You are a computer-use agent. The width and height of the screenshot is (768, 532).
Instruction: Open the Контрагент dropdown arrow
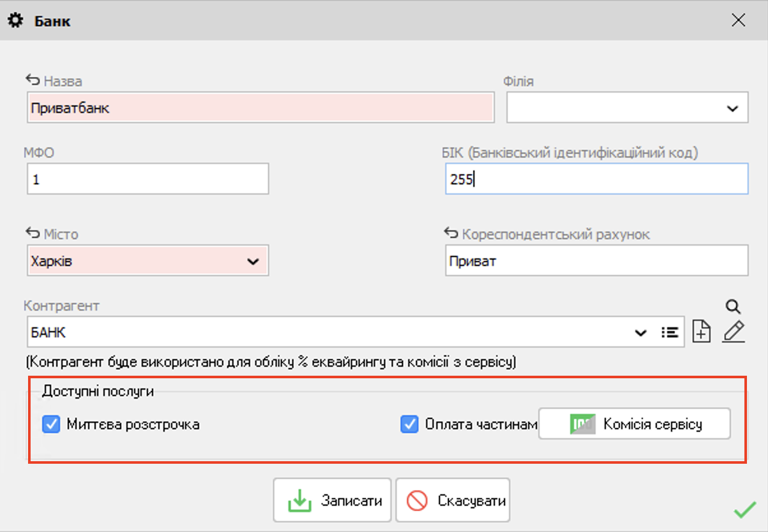click(641, 332)
